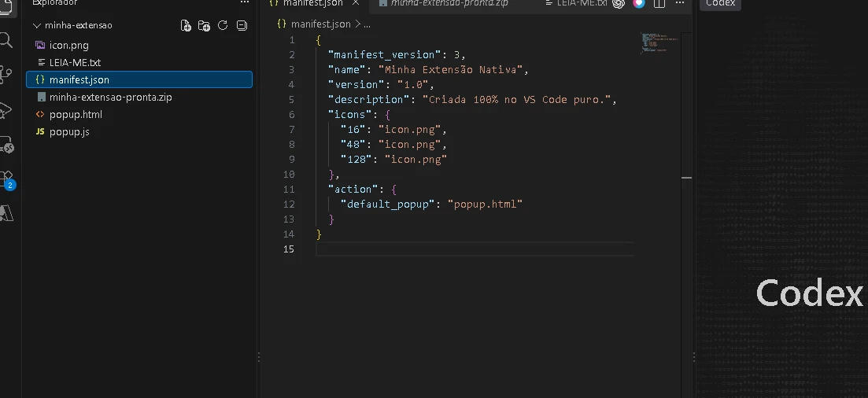The width and height of the screenshot is (868, 398).
Task: Click the New File icon in the explorer
Action: (x=186, y=25)
